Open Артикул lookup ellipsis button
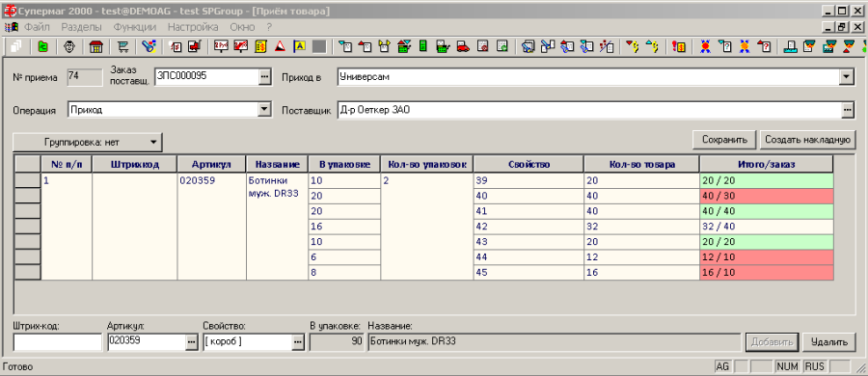 (x=191, y=343)
